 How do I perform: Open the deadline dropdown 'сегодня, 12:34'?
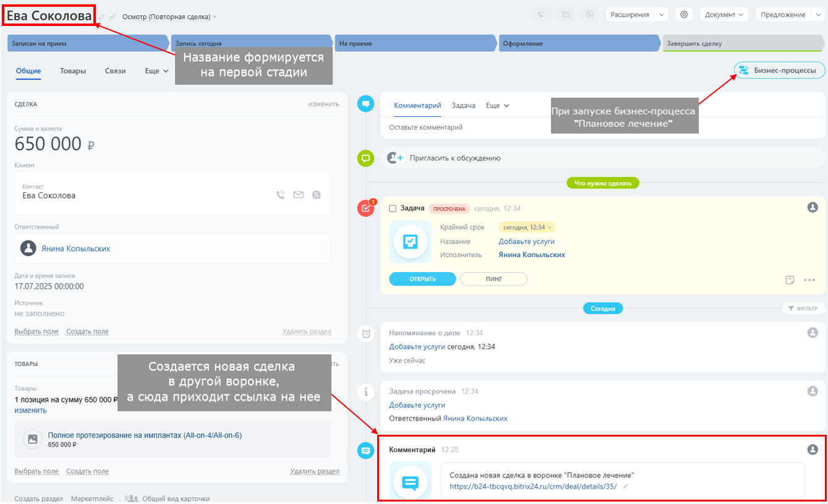pos(527,228)
